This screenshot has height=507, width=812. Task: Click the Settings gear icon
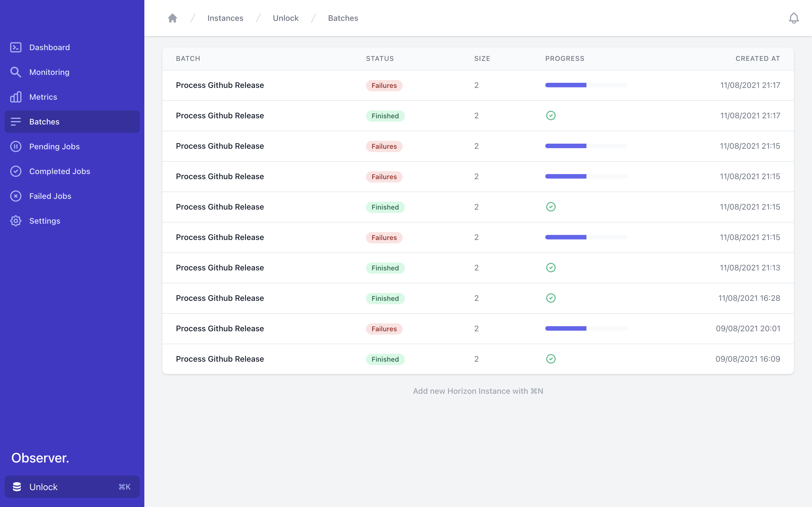pyautogui.click(x=16, y=221)
